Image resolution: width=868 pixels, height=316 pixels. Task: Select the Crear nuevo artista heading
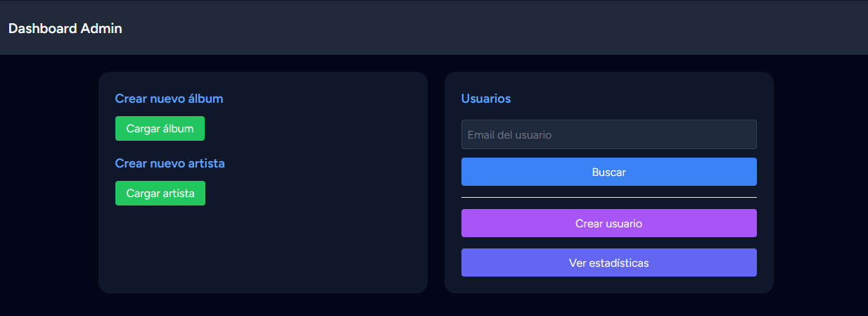[170, 163]
